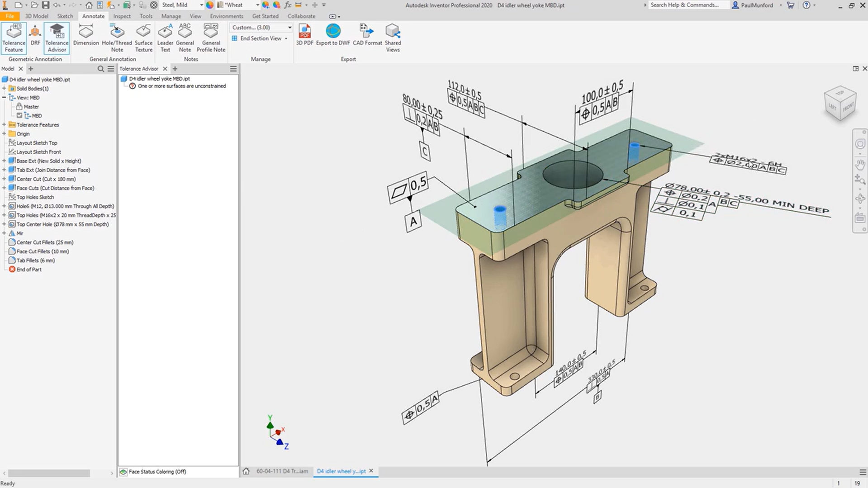The width and height of the screenshot is (868, 488).
Task: Open the Full Navigation Wheel
Action: click(x=860, y=144)
